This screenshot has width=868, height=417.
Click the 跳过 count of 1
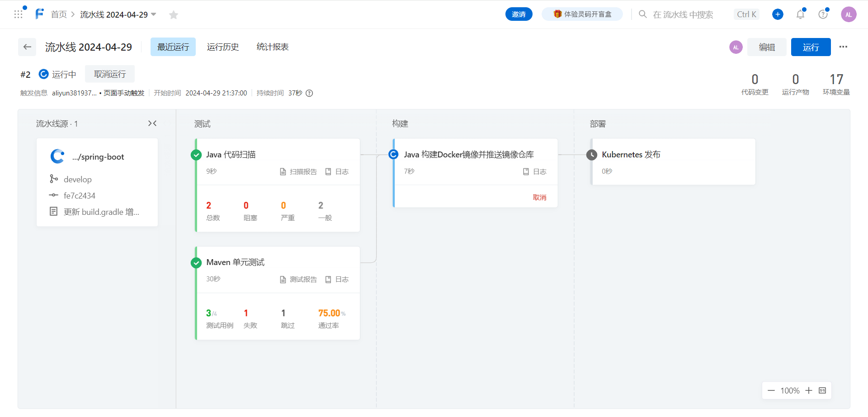pyautogui.click(x=283, y=313)
